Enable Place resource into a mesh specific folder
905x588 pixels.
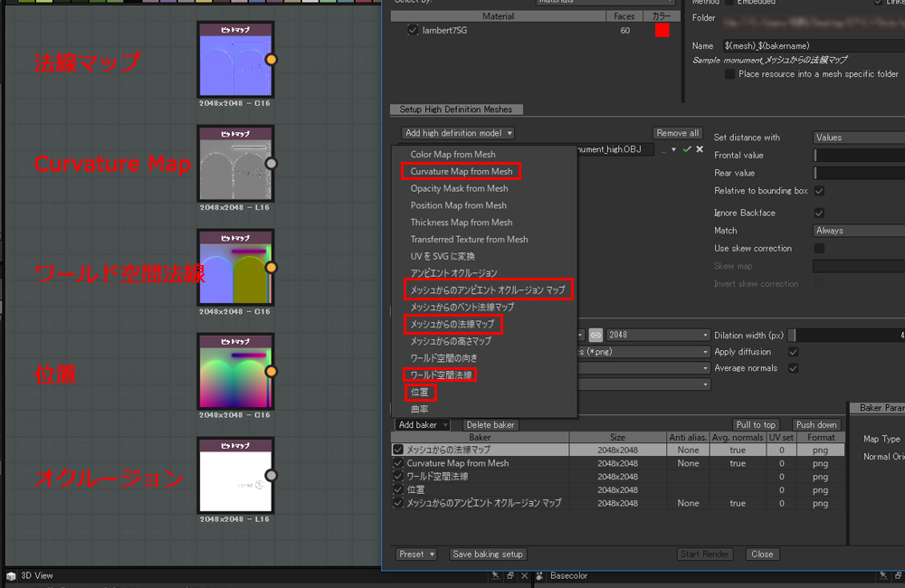click(729, 74)
